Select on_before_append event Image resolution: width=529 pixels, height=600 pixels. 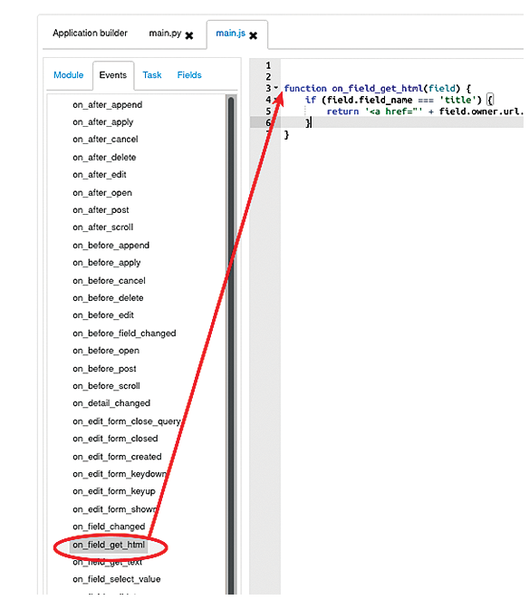(111, 246)
